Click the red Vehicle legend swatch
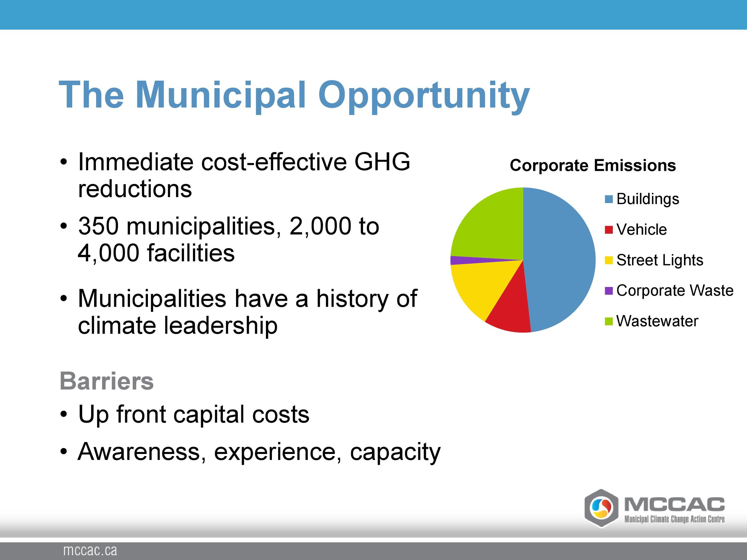The width and height of the screenshot is (747, 560). click(x=609, y=230)
